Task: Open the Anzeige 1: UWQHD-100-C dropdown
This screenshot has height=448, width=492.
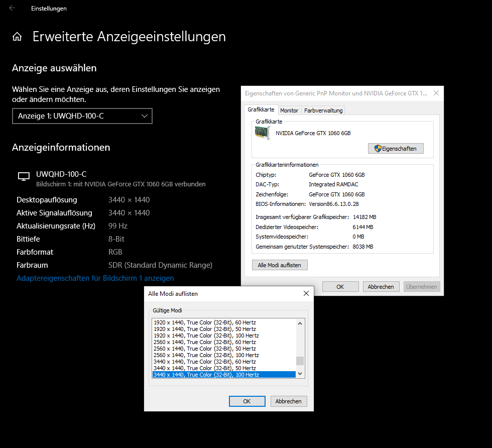Action: pyautogui.click(x=82, y=116)
